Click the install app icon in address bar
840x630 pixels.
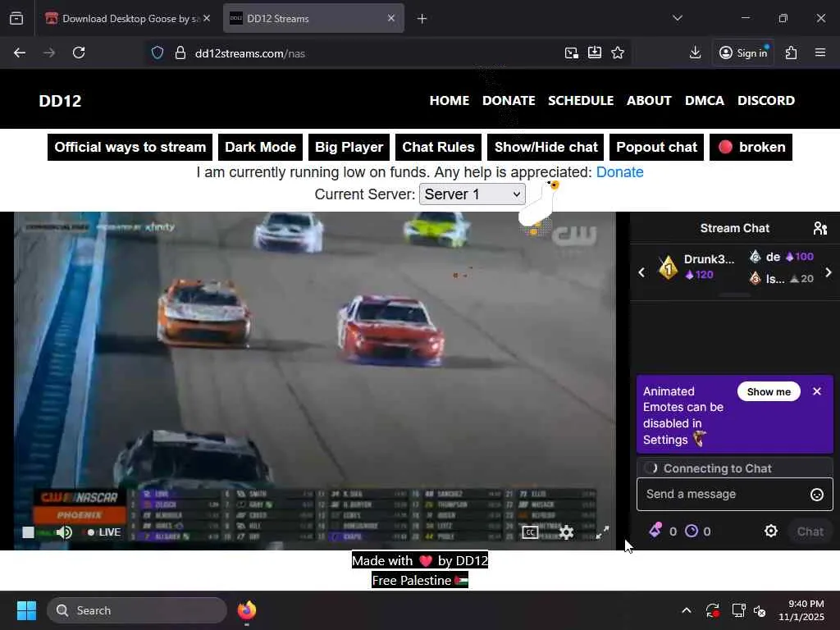(595, 52)
